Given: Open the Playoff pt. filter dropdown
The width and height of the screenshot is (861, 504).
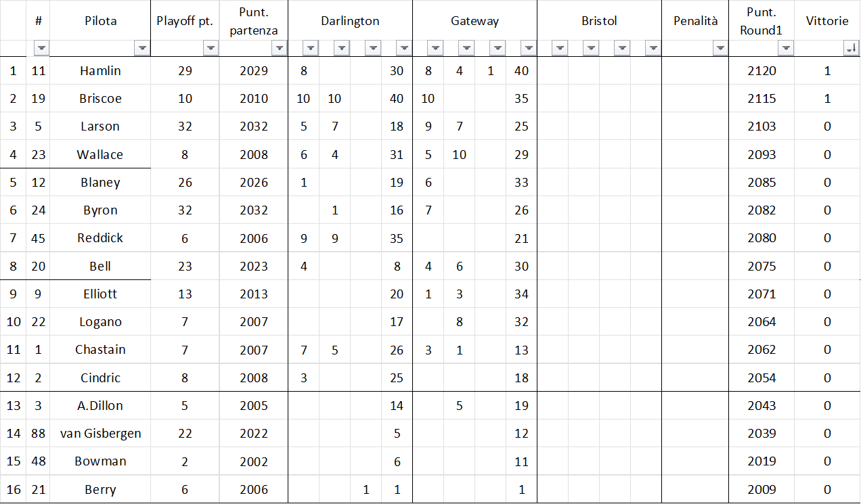Looking at the screenshot, I should (x=211, y=49).
